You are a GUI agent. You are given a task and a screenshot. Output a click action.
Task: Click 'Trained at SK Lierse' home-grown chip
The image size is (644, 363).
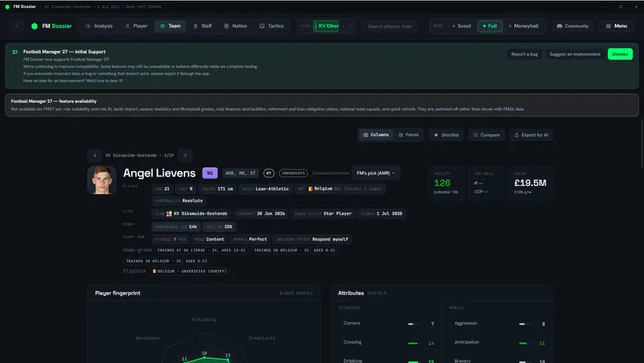pos(201,250)
